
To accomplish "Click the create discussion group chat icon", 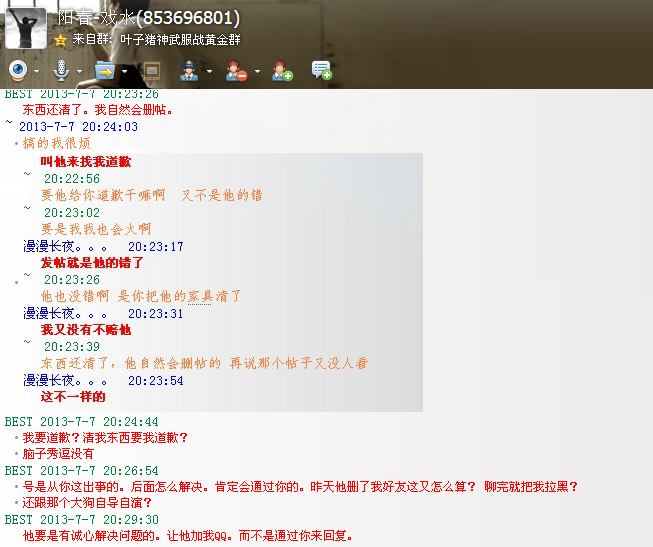I will pos(321,70).
